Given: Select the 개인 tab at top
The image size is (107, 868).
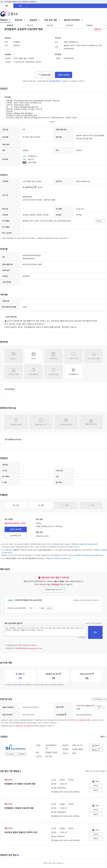Looking at the screenshot, I should [x=7, y=6].
